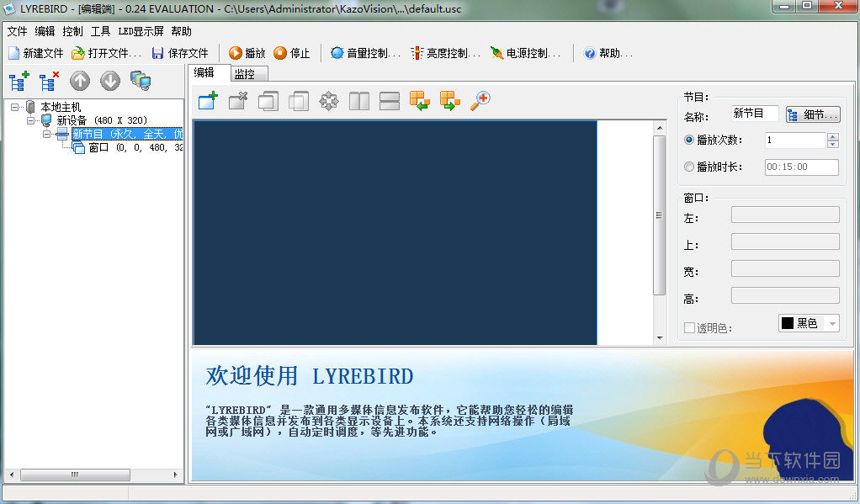Click the 名称 input field
Image resolution: width=860 pixels, height=504 pixels.
point(754,114)
